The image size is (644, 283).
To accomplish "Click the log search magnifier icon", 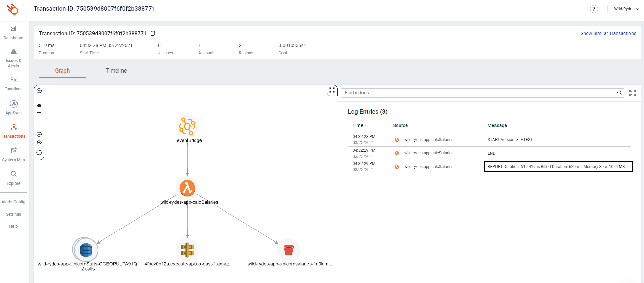I will coord(619,93).
